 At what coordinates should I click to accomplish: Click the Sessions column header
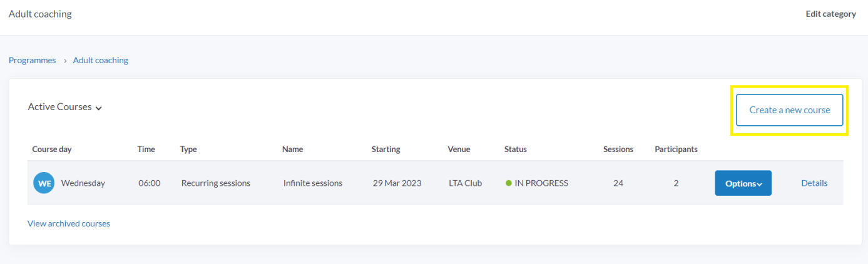click(618, 150)
